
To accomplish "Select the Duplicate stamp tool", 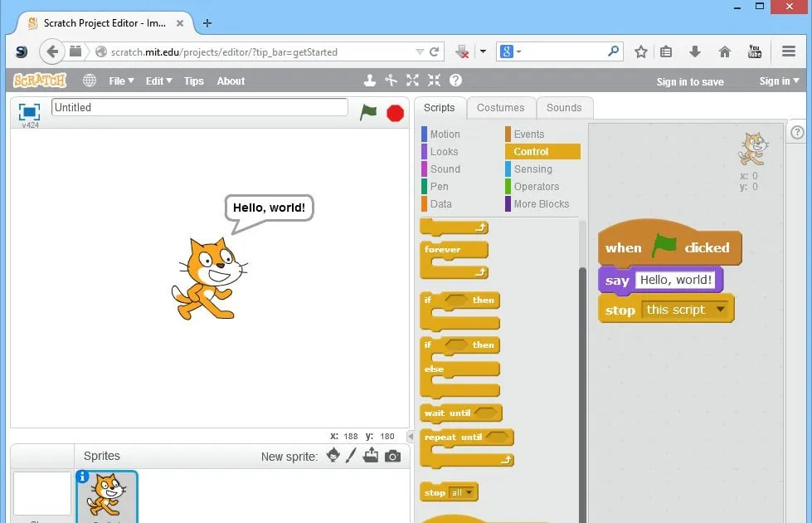I will click(x=370, y=81).
